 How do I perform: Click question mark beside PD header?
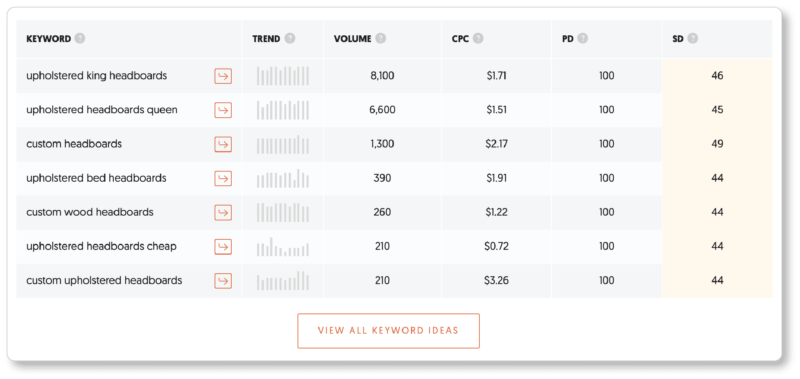[582, 39]
